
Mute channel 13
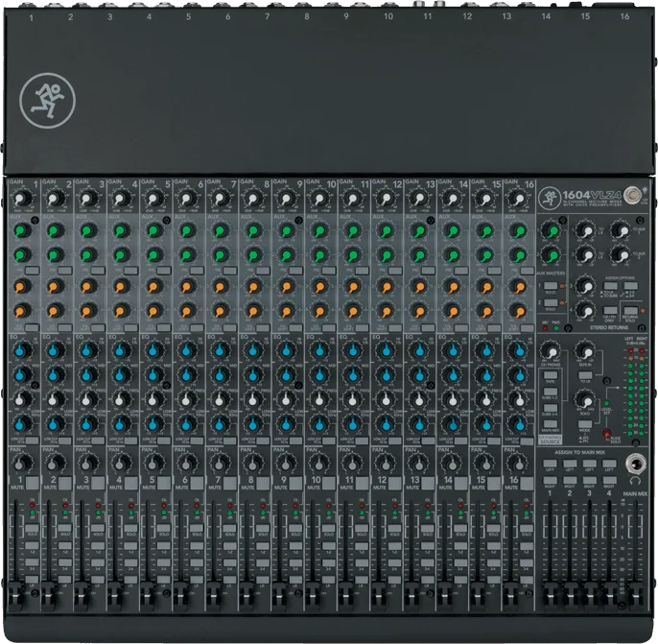tap(428, 482)
